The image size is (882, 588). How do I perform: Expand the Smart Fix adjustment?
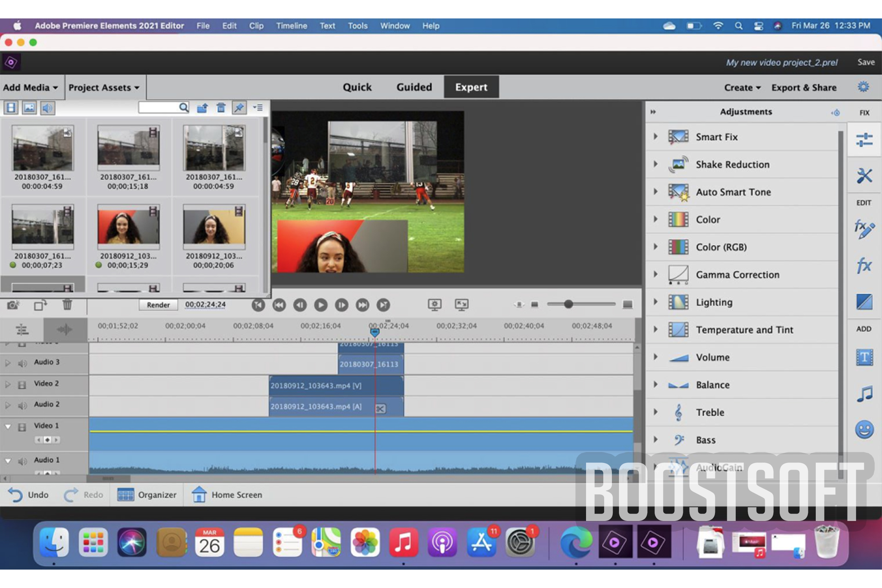(x=655, y=137)
